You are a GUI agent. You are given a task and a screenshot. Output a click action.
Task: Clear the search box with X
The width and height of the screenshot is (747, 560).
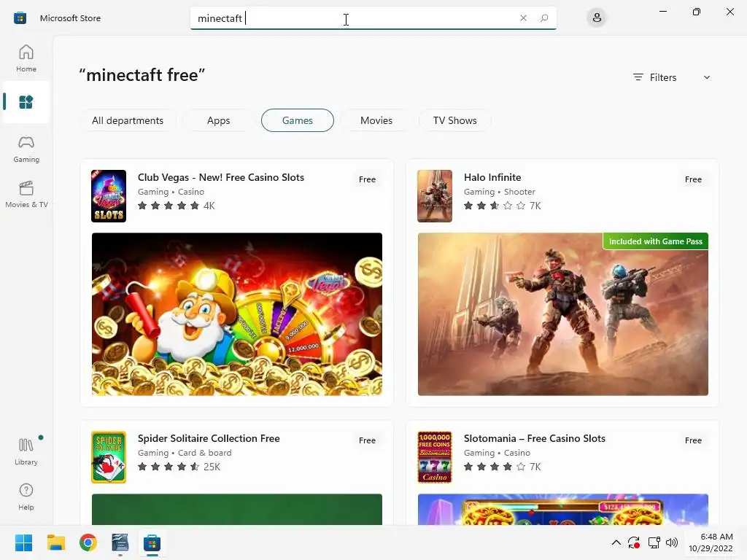tap(523, 18)
